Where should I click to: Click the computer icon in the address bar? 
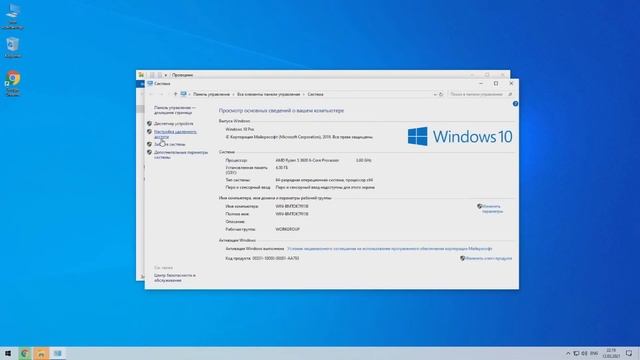coord(183,94)
